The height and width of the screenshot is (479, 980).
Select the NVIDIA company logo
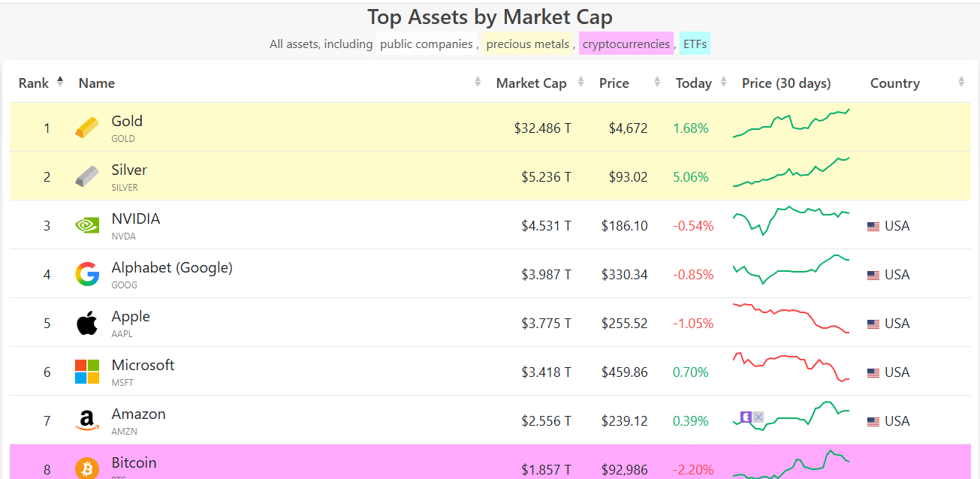86,224
